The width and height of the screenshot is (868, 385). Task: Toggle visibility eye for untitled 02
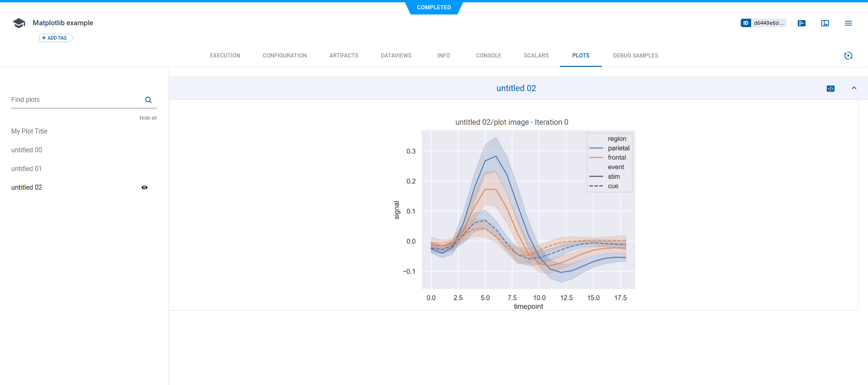point(145,187)
